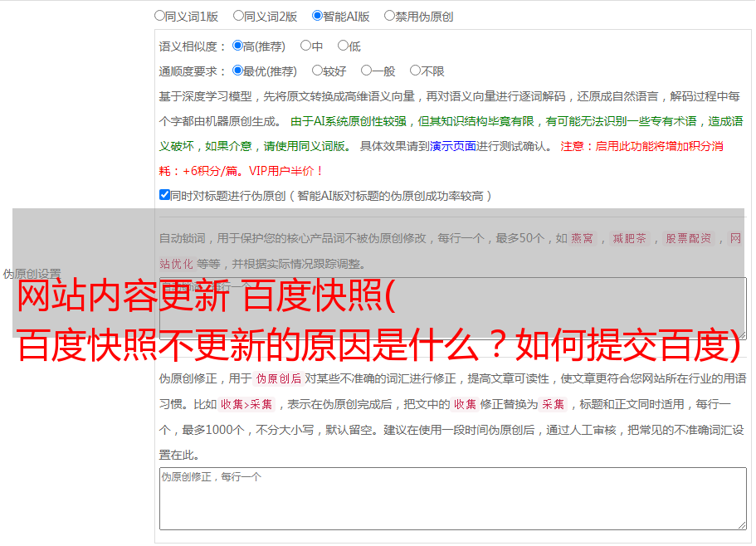
Task: Select 禁用伪原创 radio option
Action: click(x=389, y=16)
